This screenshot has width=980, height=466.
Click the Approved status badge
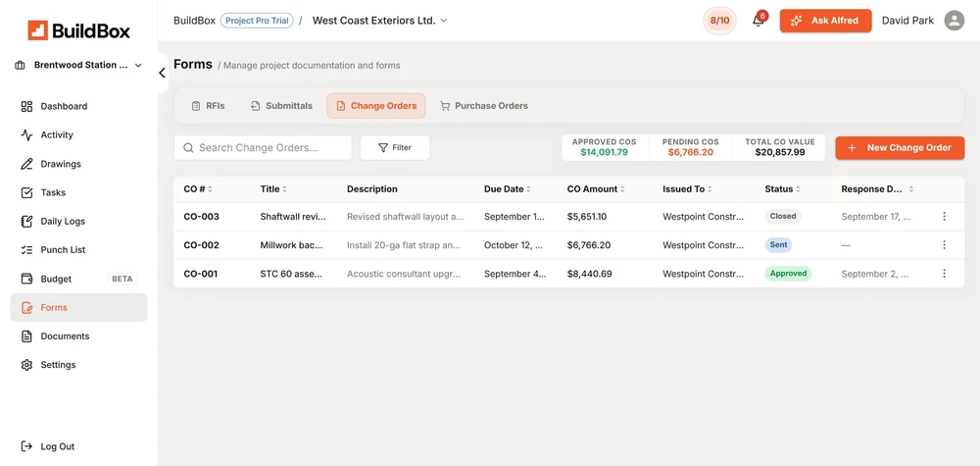coord(788,274)
